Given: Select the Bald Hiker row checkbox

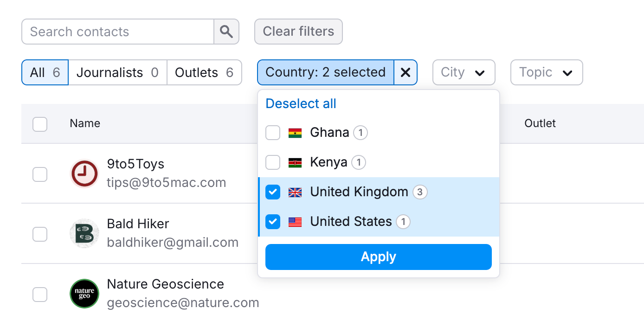Looking at the screenshot, I should coord(40,234).
